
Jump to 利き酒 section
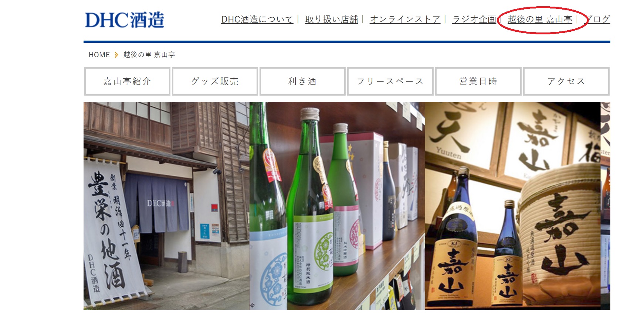[302, 81]
